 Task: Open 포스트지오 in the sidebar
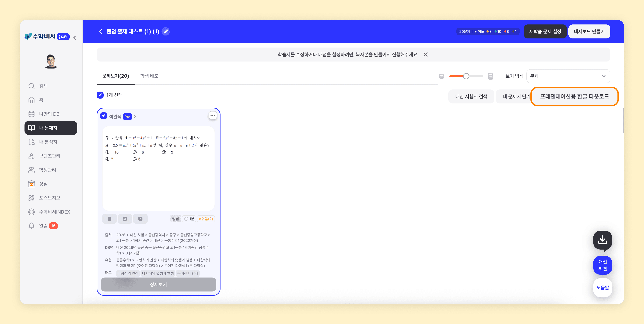tap(51, 198)
